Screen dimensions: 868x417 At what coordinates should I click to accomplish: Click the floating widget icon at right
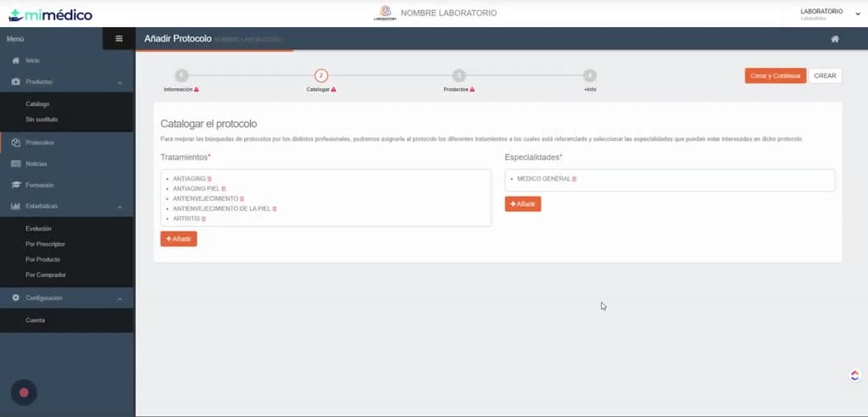[x=854, y=375]
